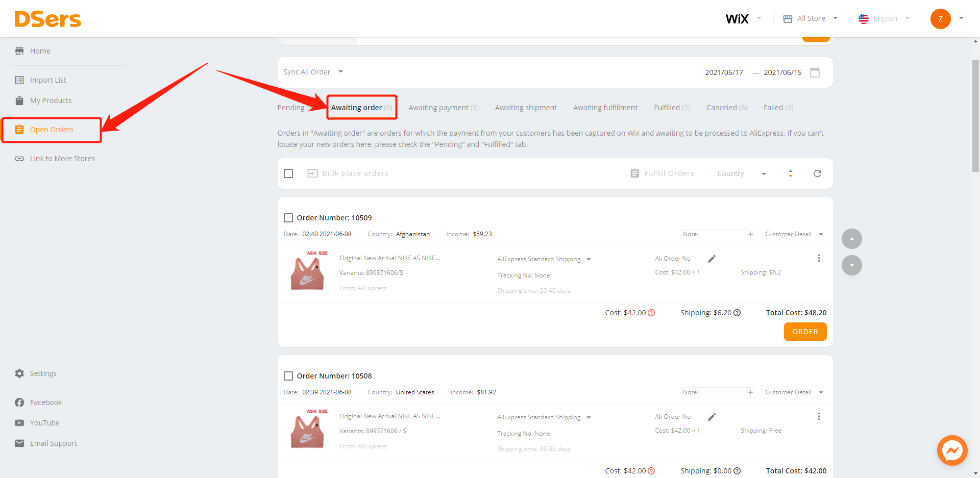Switch to the Awaiting payment tab
This screenshot has width=980, height=478.
(444, 108)
